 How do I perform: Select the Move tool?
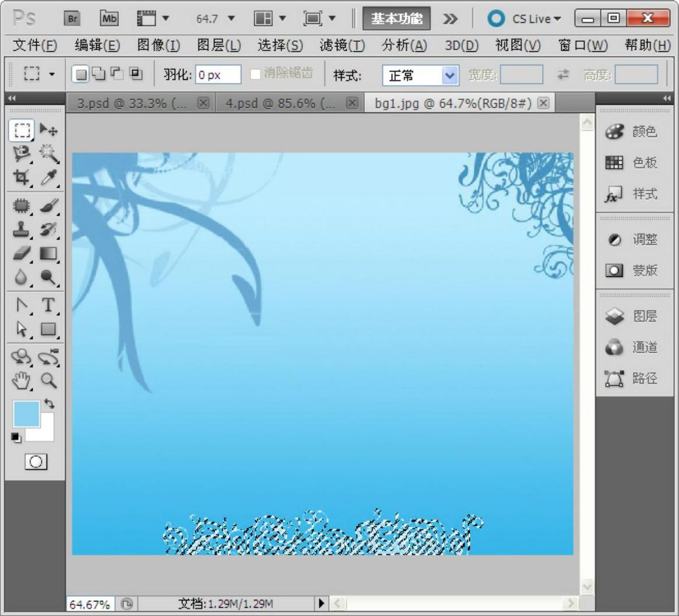click(48, 130)
